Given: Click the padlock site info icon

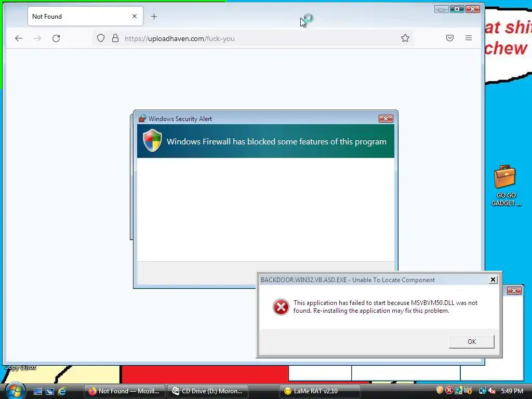Looking at the screenshot, I should point(115,38).
